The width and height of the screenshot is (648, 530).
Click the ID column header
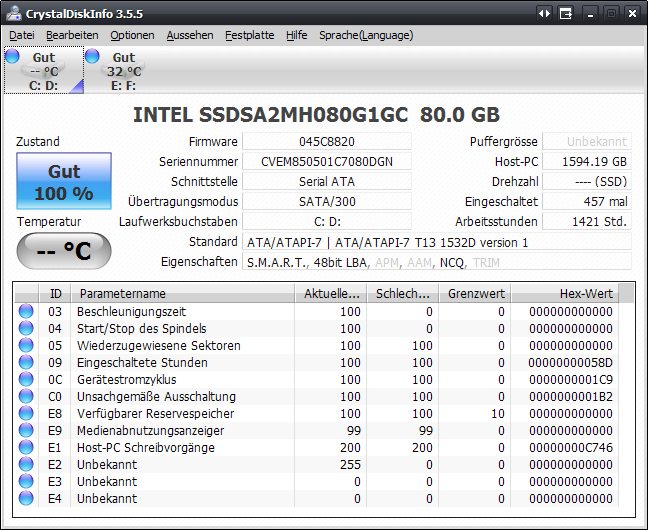[x=55, y=294]
